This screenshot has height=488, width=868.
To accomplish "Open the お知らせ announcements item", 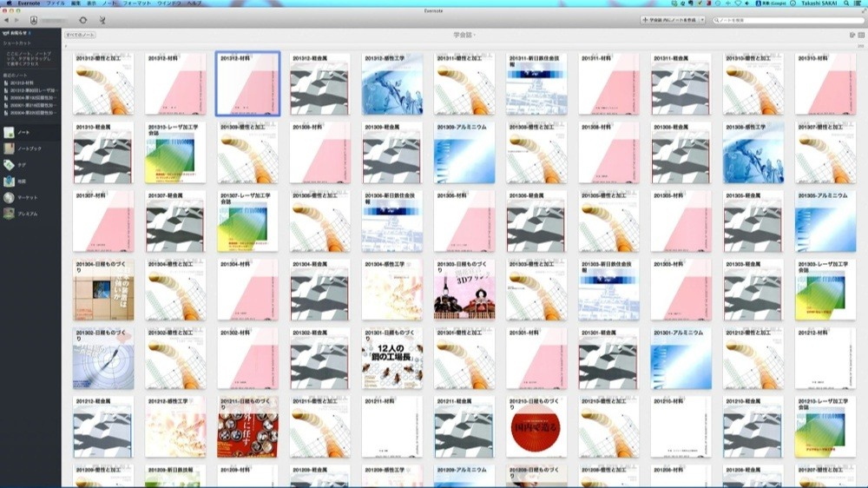I will tap(16, 33).
